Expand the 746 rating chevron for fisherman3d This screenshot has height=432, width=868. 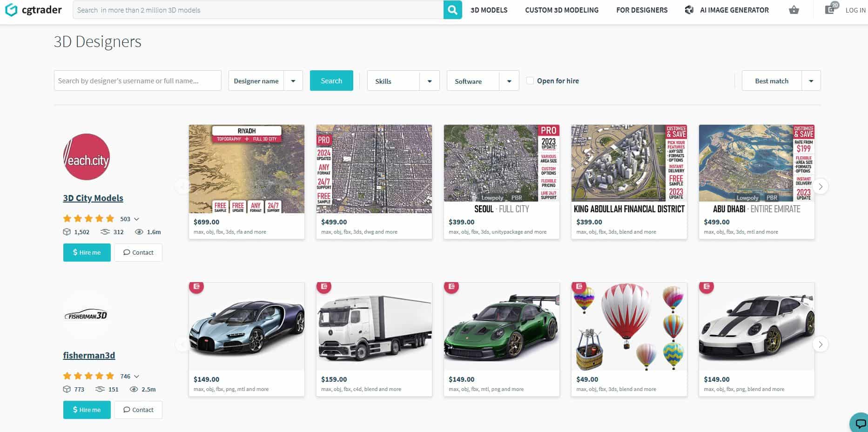click(x=136, y=376)
